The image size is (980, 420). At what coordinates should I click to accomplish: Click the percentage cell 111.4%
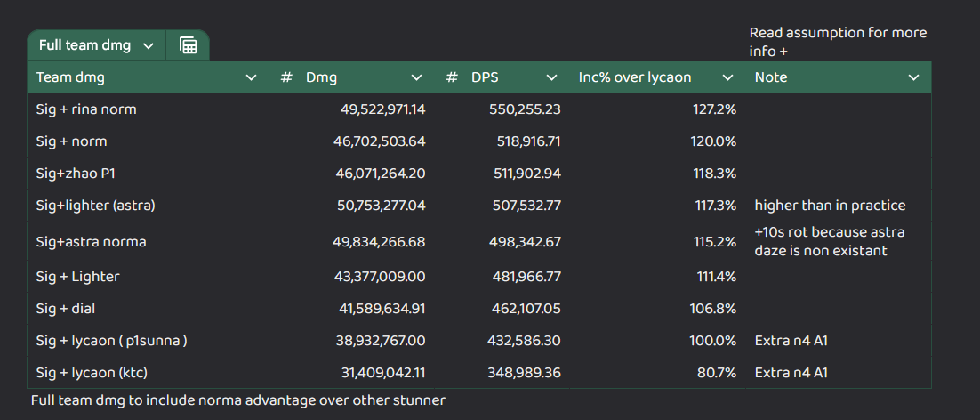tap(717, 276)
